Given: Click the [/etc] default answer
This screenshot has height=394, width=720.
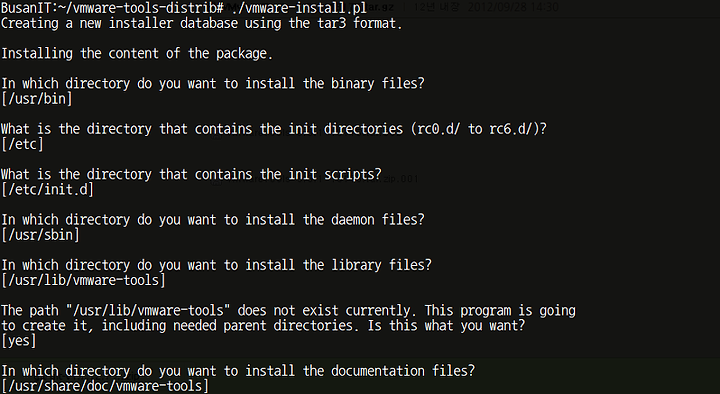Looking at the screenshot, I should (22, 144).
